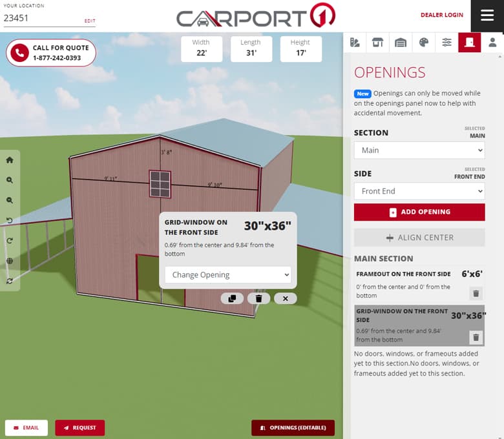Click the globe view icon
The image size is (504, 439).
pos(10,261)
